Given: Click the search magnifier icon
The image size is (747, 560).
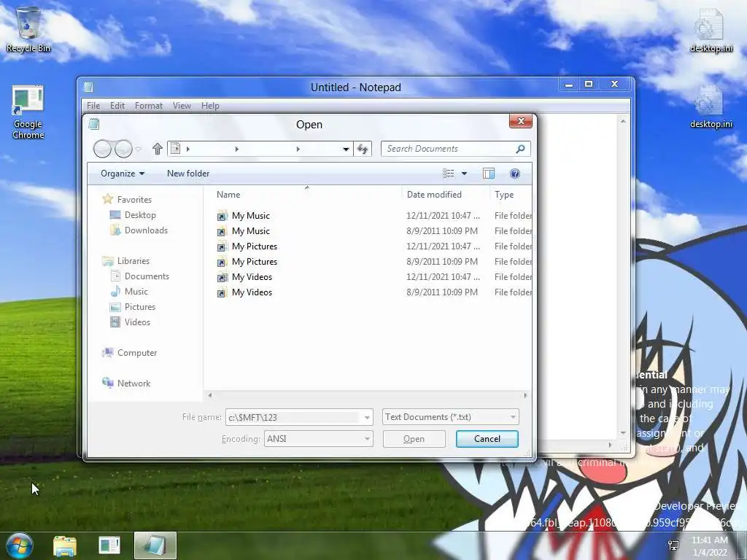Looking at the screenshot, I should [x=520, y=149].
